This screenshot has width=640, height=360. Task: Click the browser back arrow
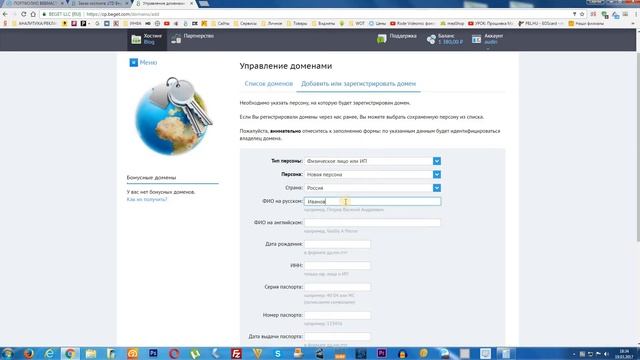(x=5, y=14)
